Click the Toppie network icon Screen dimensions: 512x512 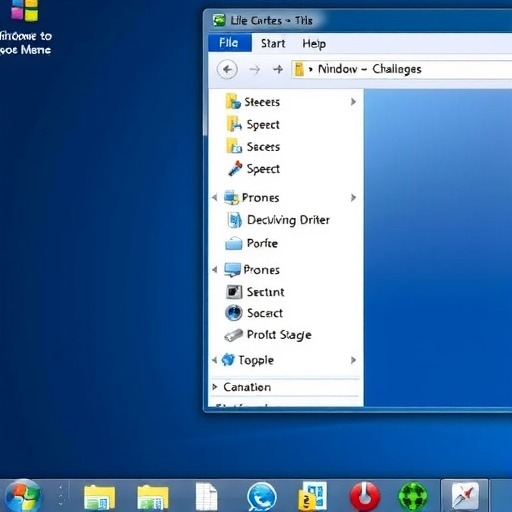(228, 360)
